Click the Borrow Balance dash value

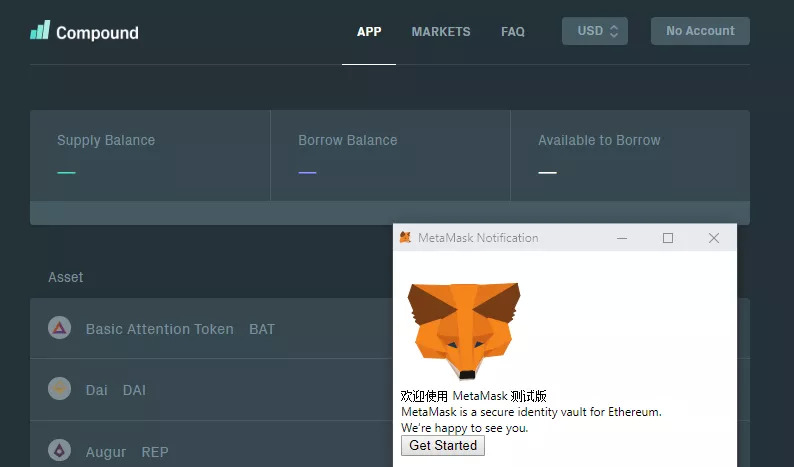307,173
